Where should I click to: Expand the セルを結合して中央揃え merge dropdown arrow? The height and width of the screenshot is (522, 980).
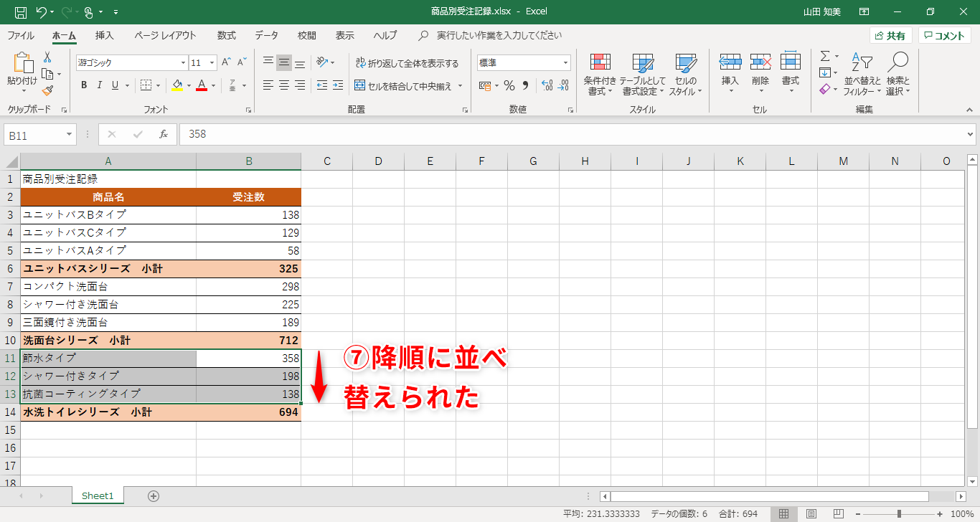pyautogui.click(x=461, y=86)
